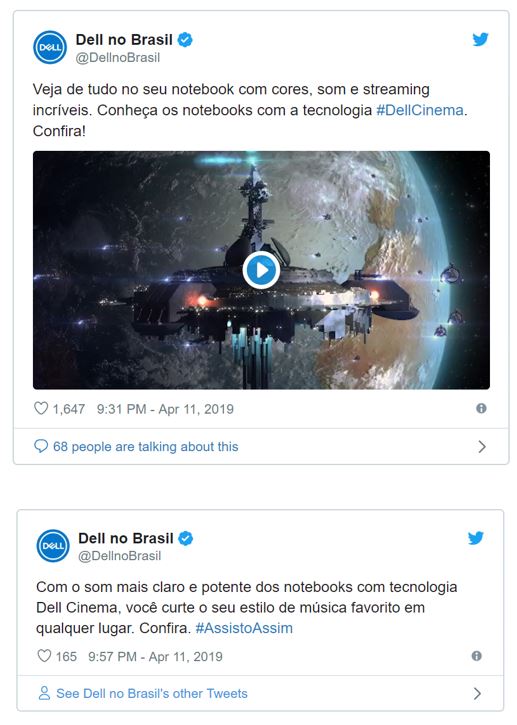Click Dell no Brasil name in second tweet
517x725 pixels.
coord(126,538)
